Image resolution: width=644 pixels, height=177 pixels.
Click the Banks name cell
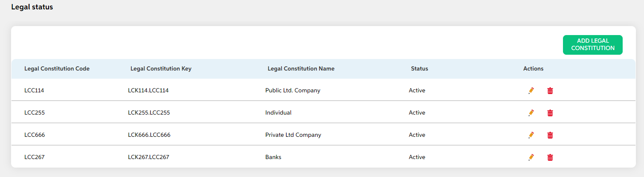coord(273,157)
